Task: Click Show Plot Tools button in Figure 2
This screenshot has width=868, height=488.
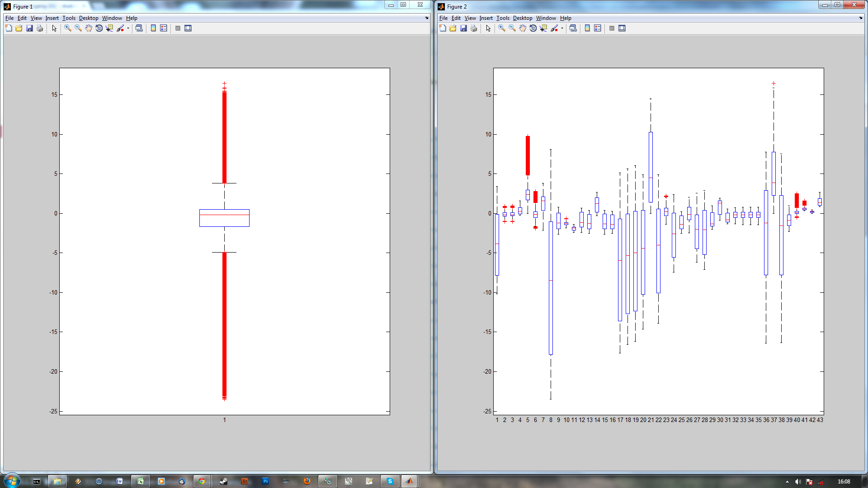Action: pos(622,28)
